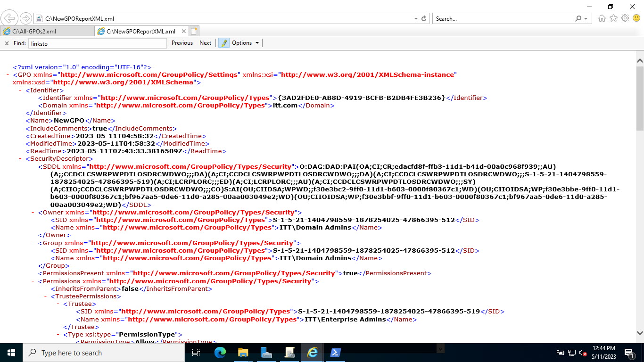Open the Start menu
644x362 pixels.
[x=10, y=352]
